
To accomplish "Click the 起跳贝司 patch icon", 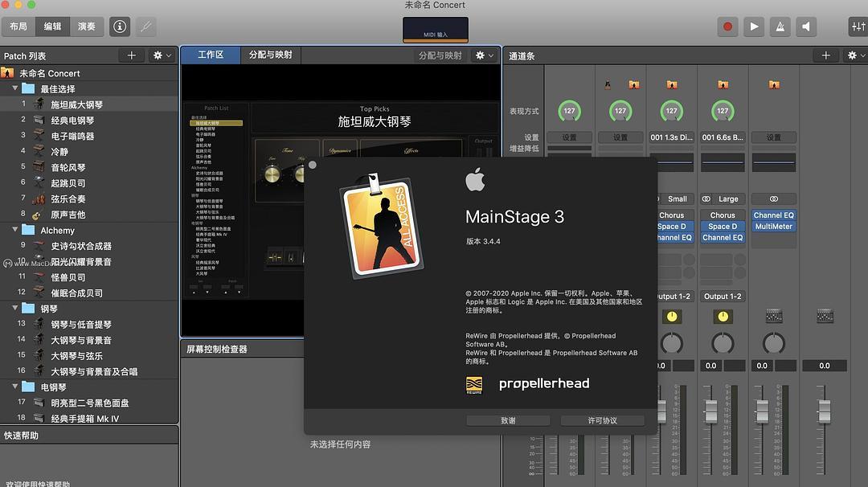I will point(39,182).
